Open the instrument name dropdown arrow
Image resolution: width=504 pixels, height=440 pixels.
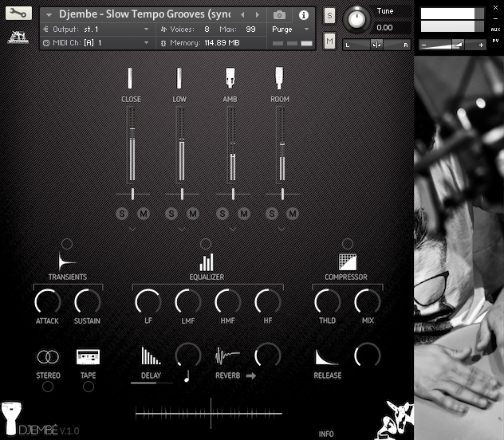[x=49, y=15]
